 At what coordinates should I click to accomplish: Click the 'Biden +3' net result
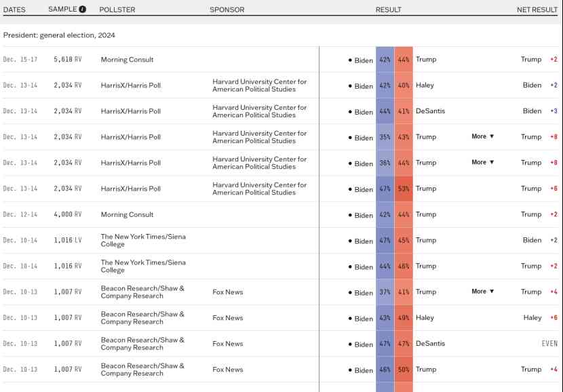[540, 111]
